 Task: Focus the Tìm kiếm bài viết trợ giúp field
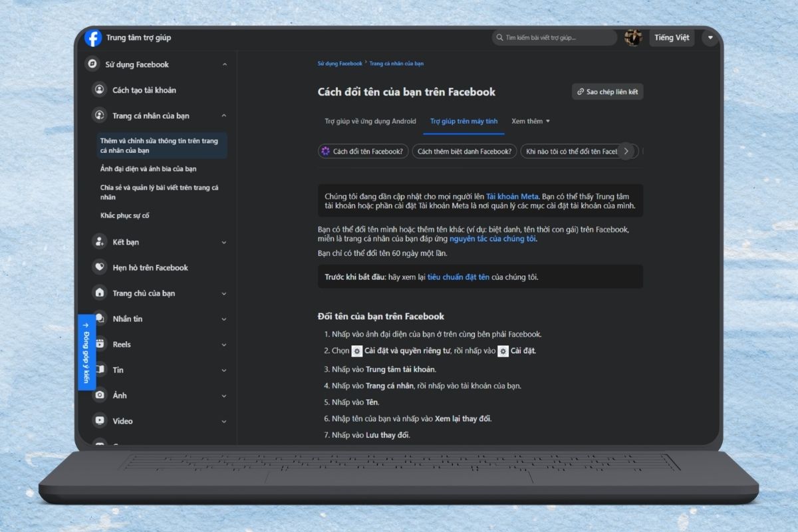(555, 38)
